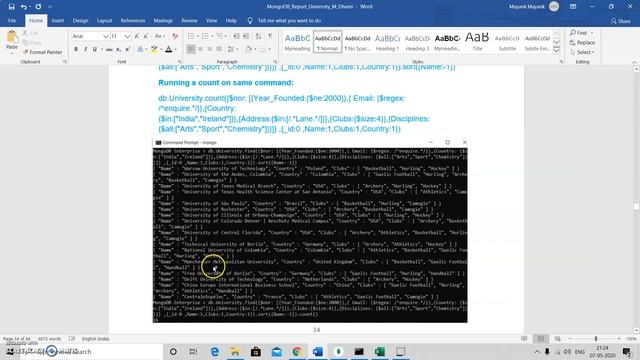Apply the Title style
640x360 pixels.
coord(477,42)
